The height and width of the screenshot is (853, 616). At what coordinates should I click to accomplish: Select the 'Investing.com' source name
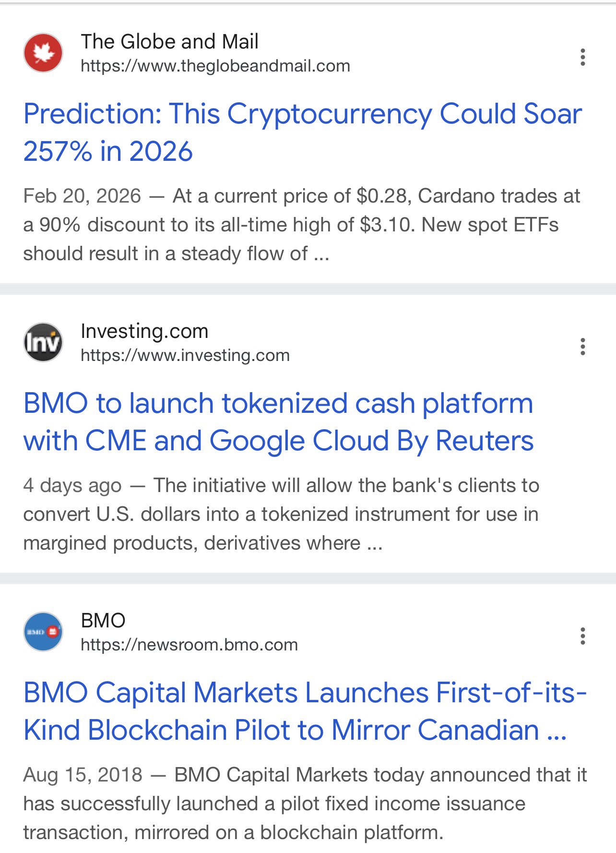tap(144, 331)
